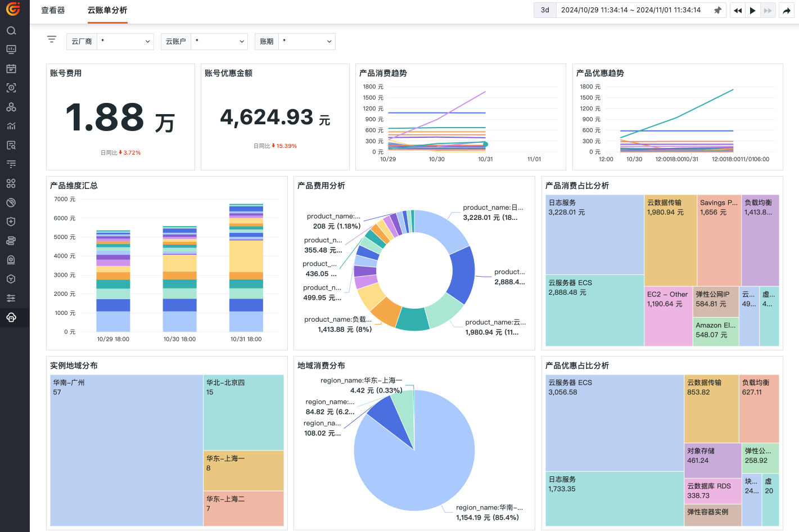This screenshot has width=799, height=532.
Task: Open the sliders settings icon in sidebar
Action: [11, 298]
